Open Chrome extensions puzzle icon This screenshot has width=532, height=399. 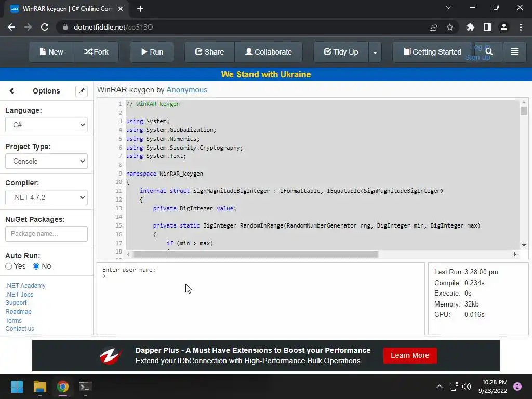471,27
